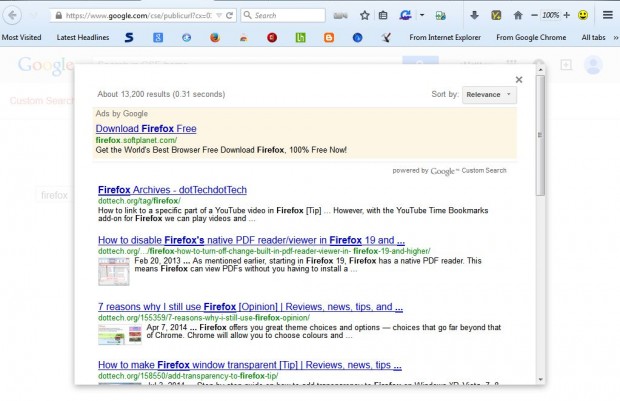620x401 pixels.
Task: Click the About 13,200 results text
Action: point(161,94)
